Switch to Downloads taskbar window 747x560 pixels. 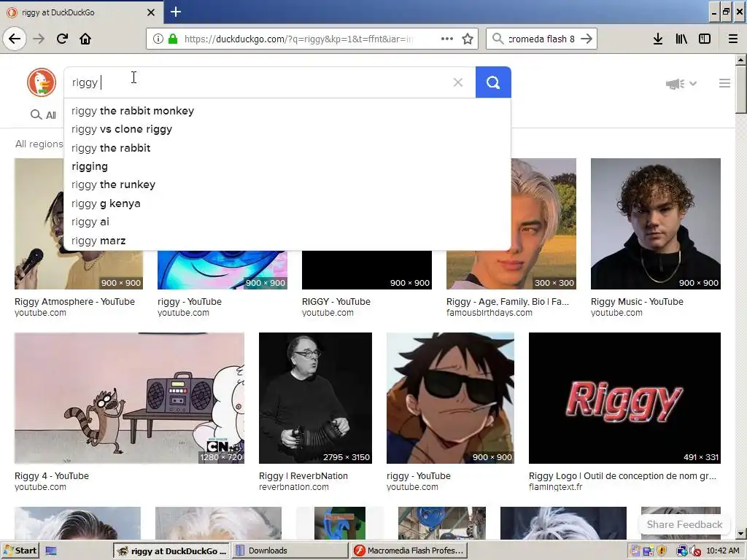pos(290,551)
